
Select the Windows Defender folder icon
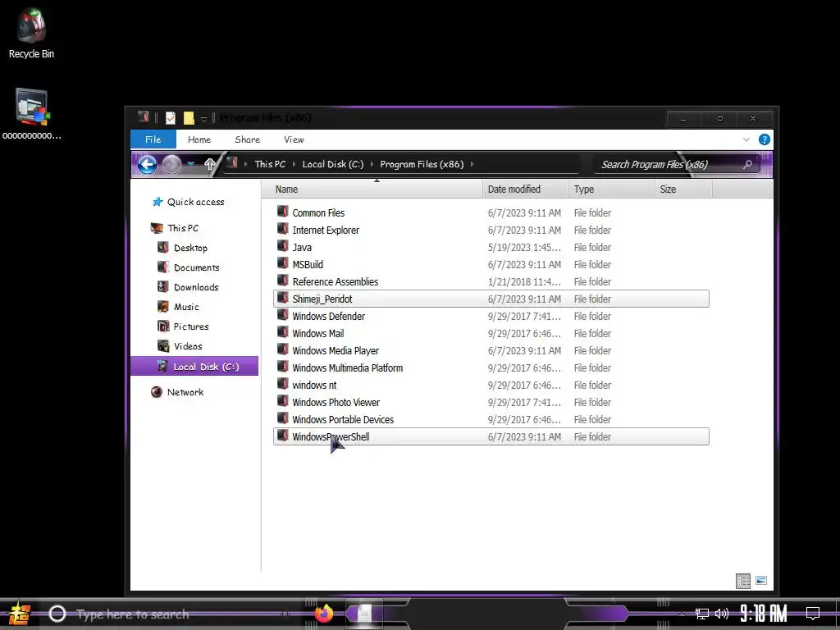tap(283, 316)
